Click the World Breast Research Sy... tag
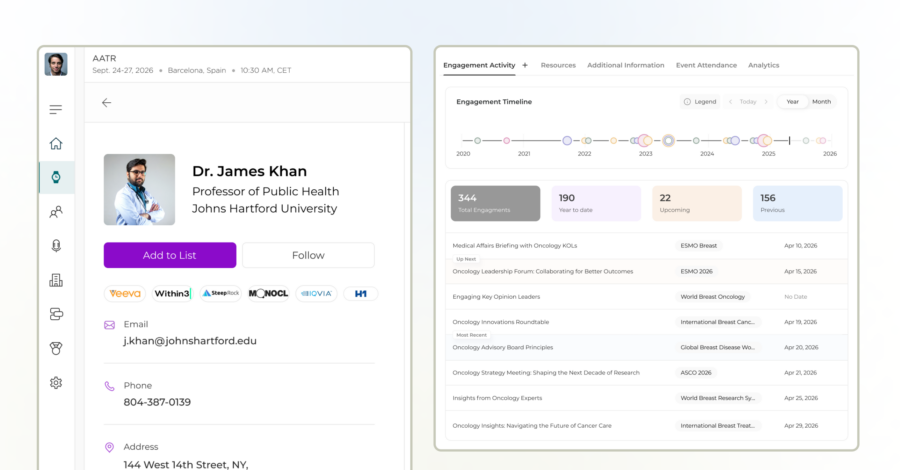Image resolution: width=900 pixels, height=470 pixels. click(718, 398)
